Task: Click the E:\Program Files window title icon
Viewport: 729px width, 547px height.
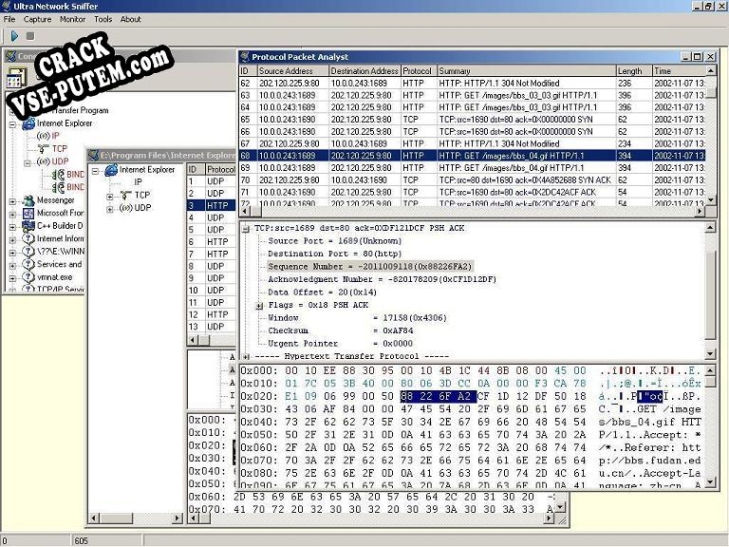Action: [93, 155]
